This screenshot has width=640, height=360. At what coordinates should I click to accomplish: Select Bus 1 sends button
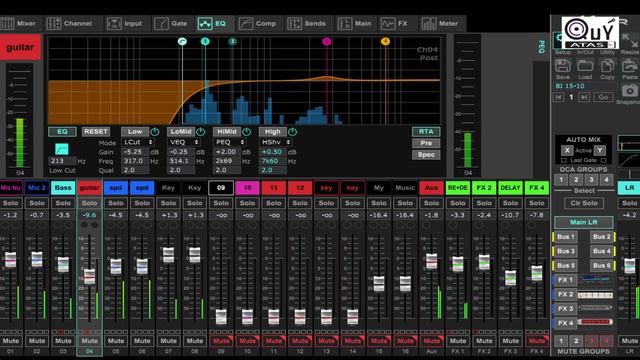click(565, 237)
